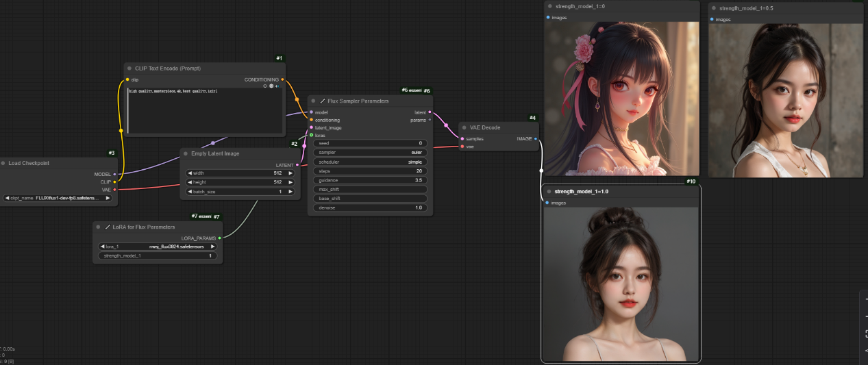Open the ckpt_name checkpoint selector
This screenshot has width=868, height=365.
(58, 198)
